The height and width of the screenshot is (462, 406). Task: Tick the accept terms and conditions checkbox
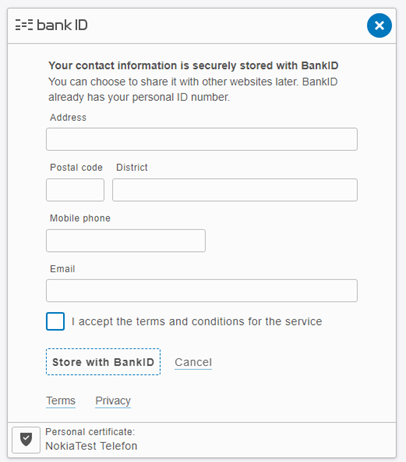tap(55, 321)
